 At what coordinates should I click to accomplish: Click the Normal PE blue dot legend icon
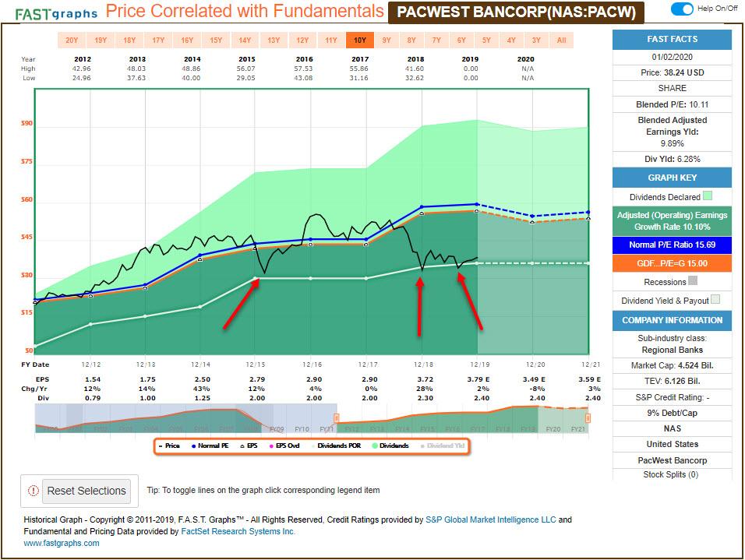click(x=194, y=446)
